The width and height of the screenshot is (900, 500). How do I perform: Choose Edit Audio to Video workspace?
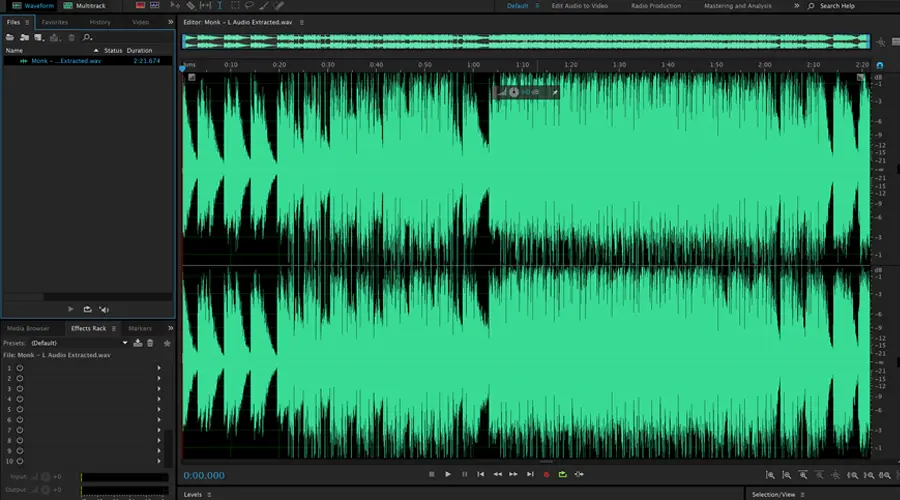click(x=579, y=6)
